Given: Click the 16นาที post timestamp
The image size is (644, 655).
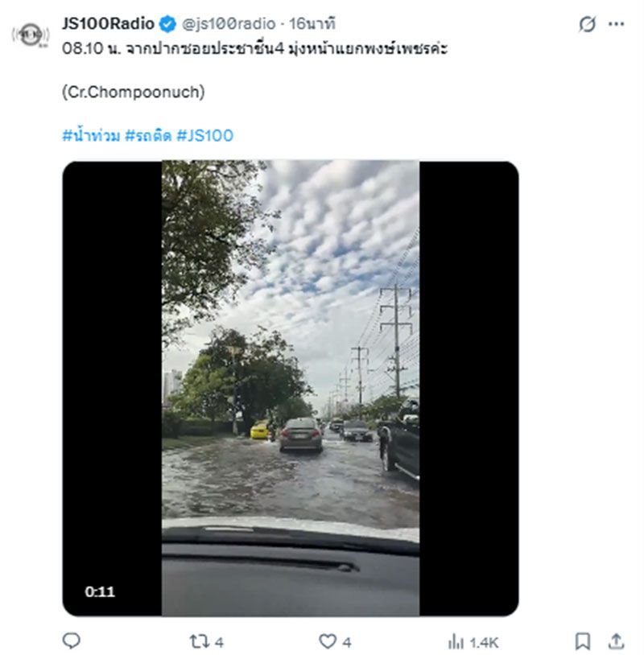Looking at the screenshot, I should [x=312, y=24].
